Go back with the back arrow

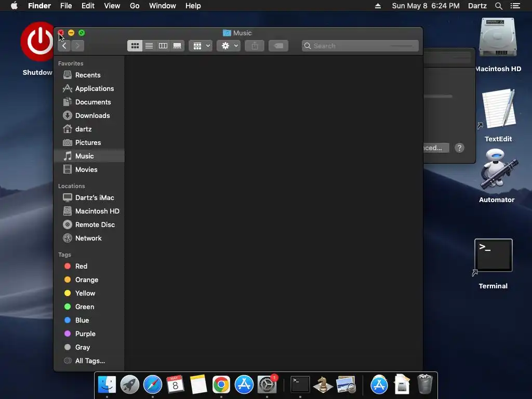tap(64, 46)
